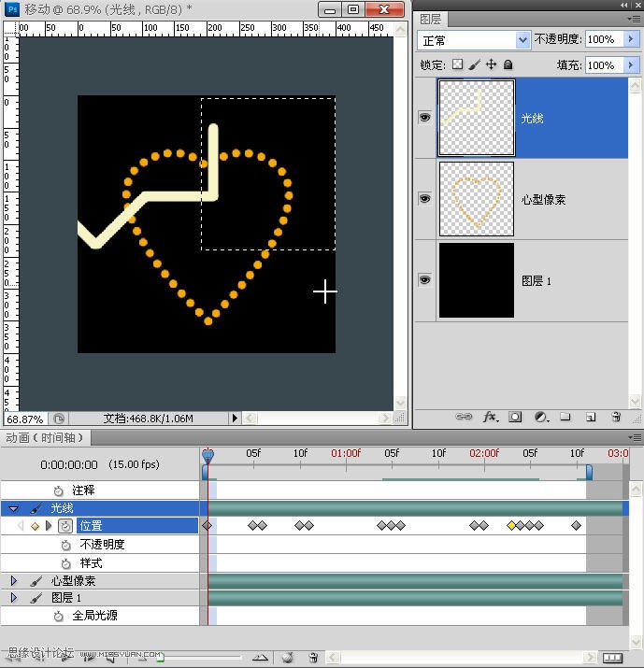Enable stopwatch for 注释 track
The image size is (644, 668).
[x=58, y=490]
